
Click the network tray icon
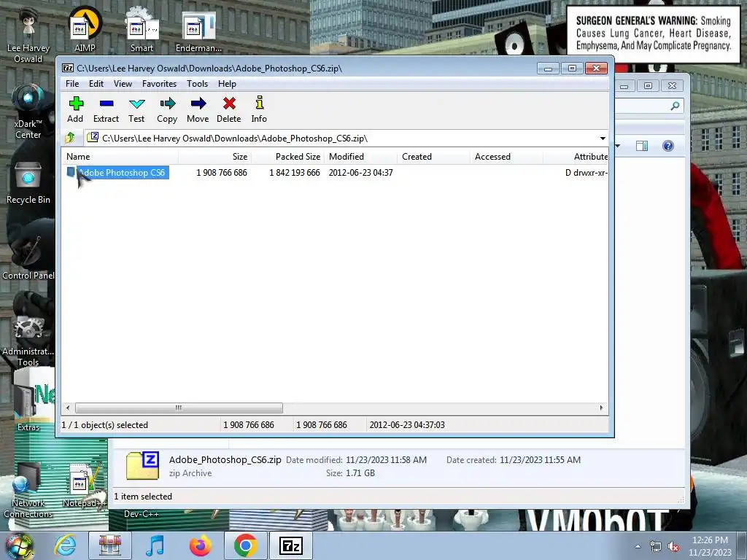[x=656, y=547]
